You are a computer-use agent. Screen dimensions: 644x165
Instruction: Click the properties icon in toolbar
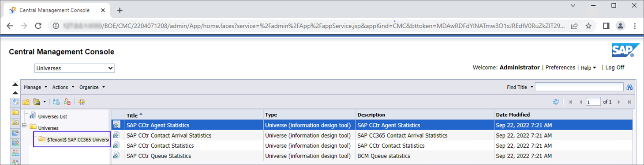click(x=56, y=102)
